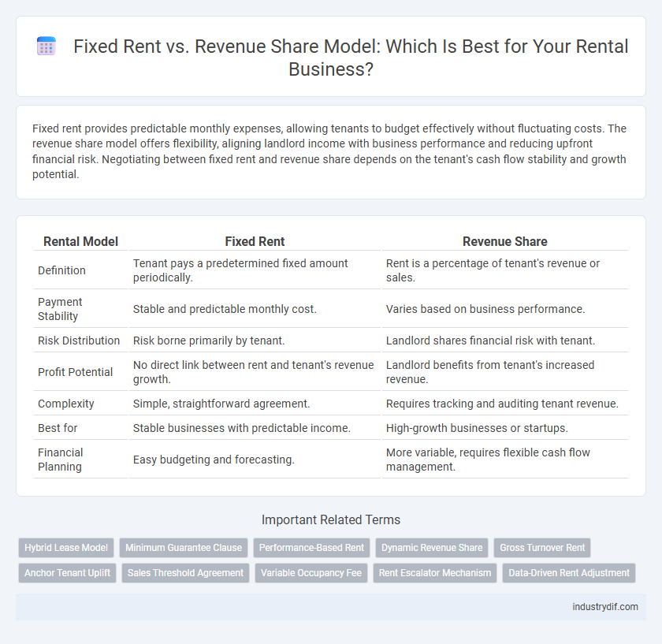Image resolution: width=662 pixels, height=644 pixels.
Task: Click the Sales Threshold Agreement tag
Action: [185, 573]
